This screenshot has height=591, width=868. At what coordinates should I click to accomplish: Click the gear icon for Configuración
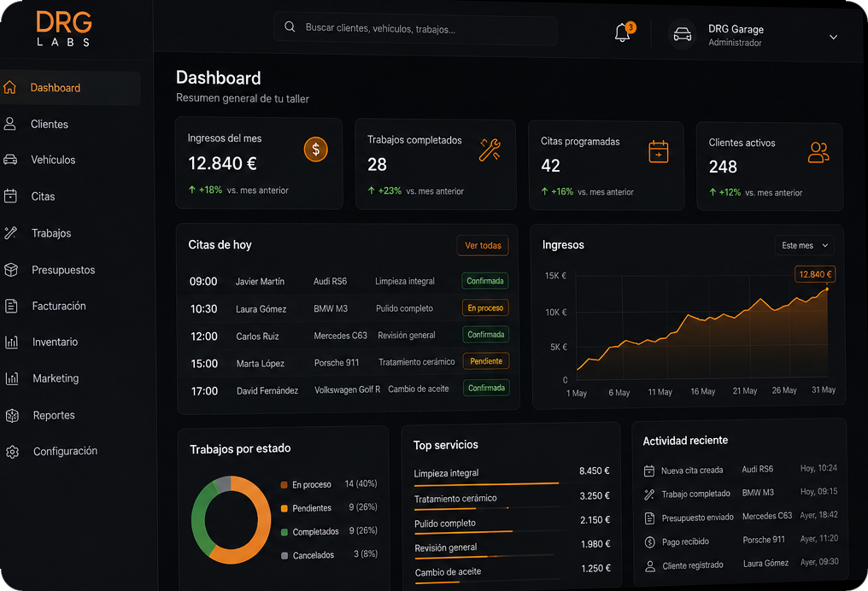12,452
